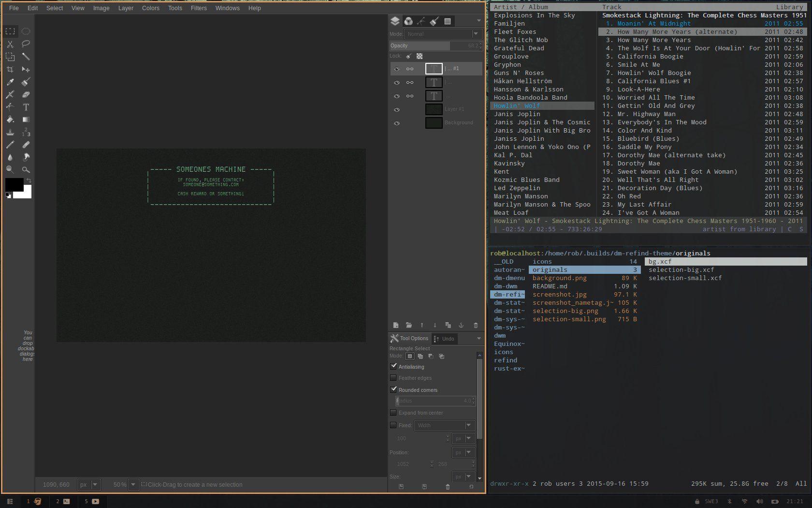Viewport: 812px width, 508px height.
Task: Choose the Eraser tool
Action: 26,94
